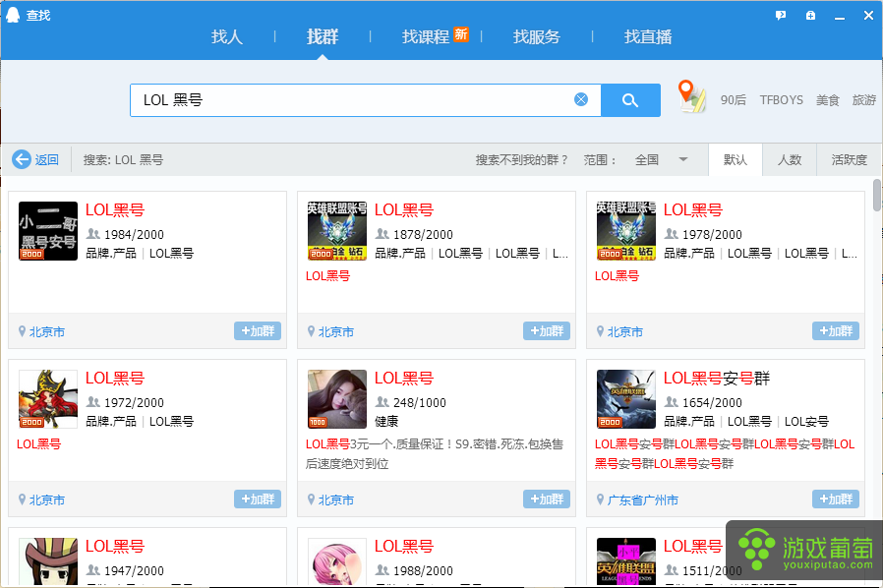This screenshot has width=883, height=588.
Task: Click the 健康 tag
Action: [x=386, y=421]
